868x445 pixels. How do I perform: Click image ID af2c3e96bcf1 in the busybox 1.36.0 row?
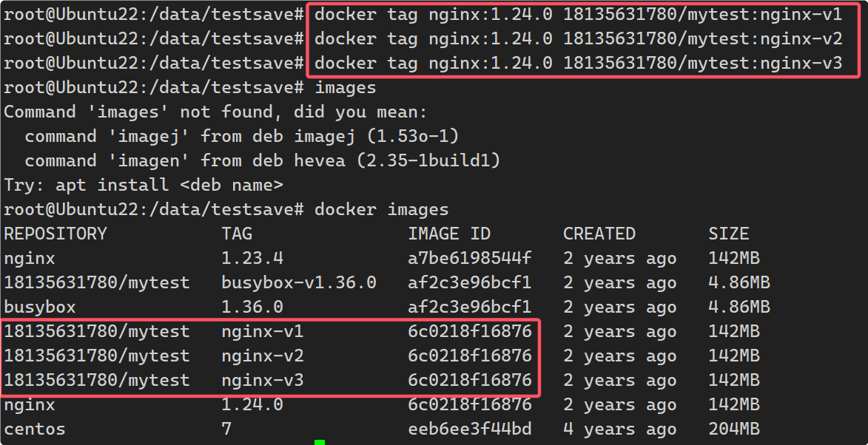[469, 307]
